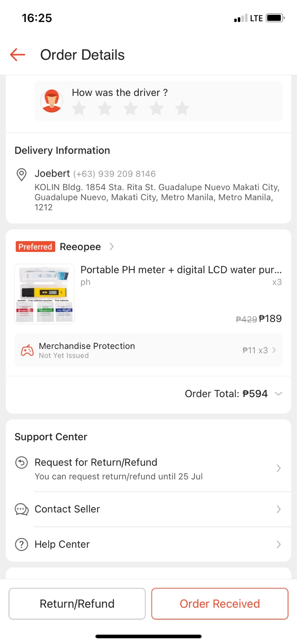Rate the driver four stars
The image size is (297, 644).
(x=156, y=108)
